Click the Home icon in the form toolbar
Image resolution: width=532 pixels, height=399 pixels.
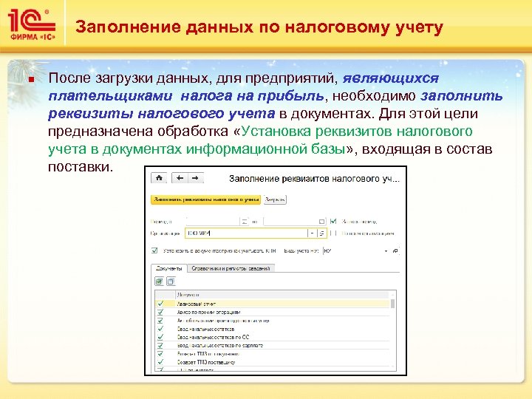[x=159, y=178]
